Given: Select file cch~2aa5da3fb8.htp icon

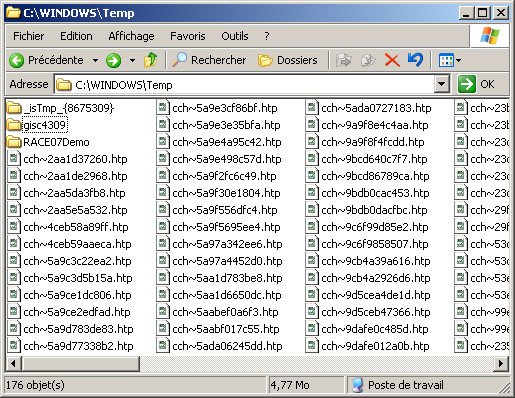Looking at the screenshot, I should (x=14, y=193).
